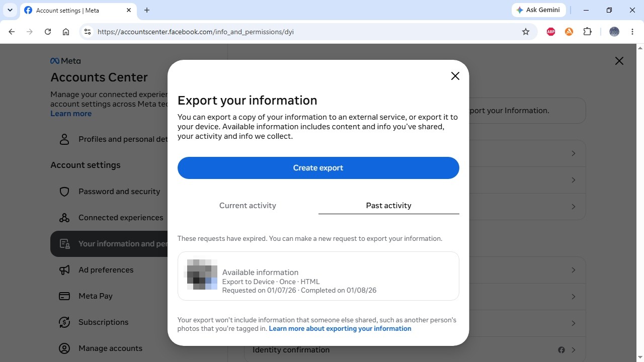This screenshot has height=362, width=644.
Task: Open the Chrome three-dot menu
Action: pyautogui.click(x=632, y=32)
